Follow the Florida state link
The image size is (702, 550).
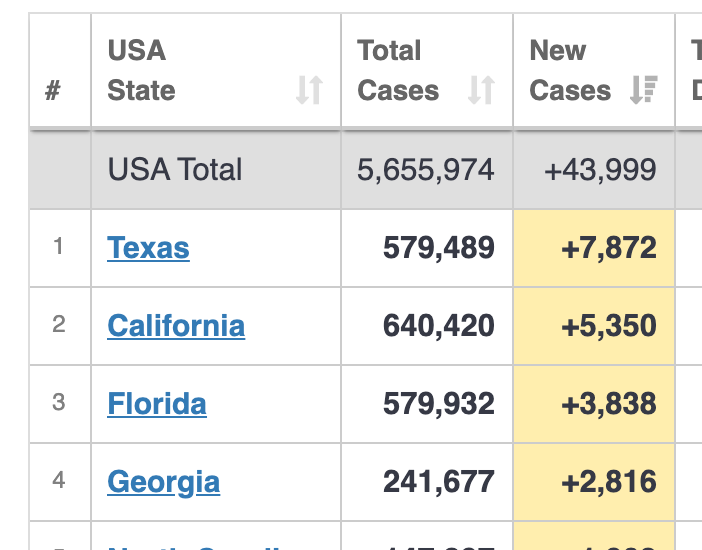[157, 404]
